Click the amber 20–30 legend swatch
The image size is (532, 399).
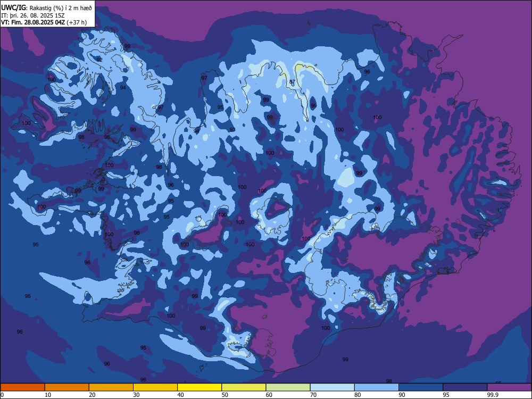(111, 387)
